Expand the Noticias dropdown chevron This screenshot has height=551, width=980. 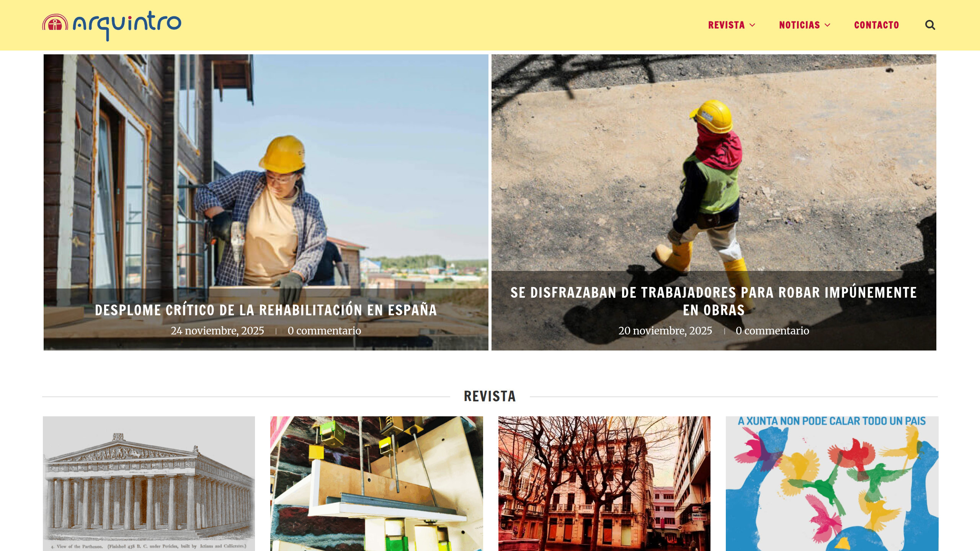point(827,25)
